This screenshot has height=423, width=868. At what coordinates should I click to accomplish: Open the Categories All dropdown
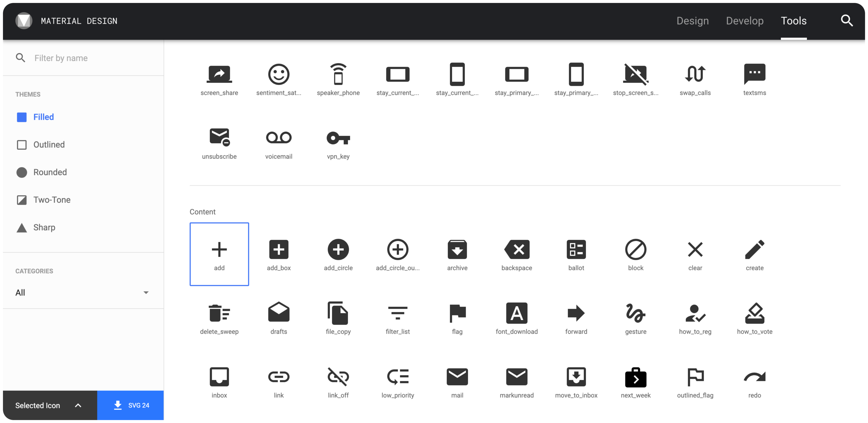(x=82, y=292)
